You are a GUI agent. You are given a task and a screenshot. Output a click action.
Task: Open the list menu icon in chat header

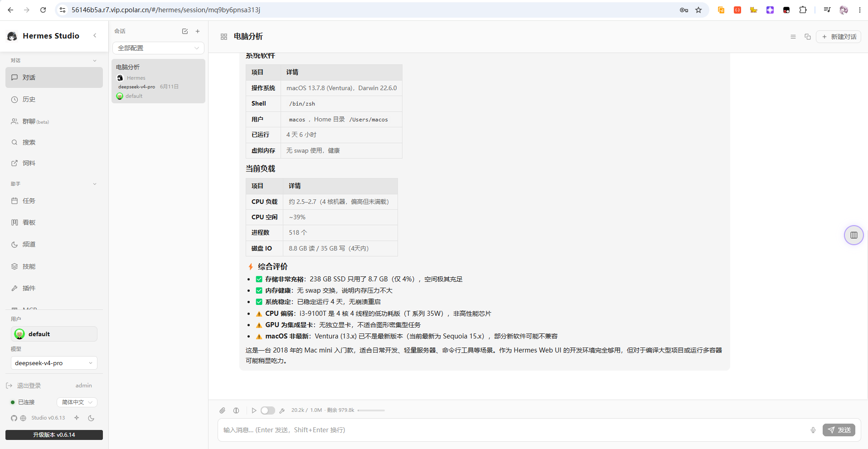click(x=793, y=37)
